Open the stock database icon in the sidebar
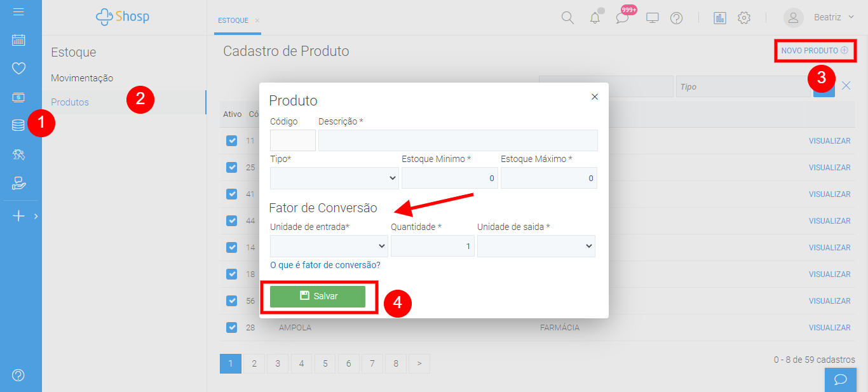The image size is (868, 392). [x=18, y=125]
